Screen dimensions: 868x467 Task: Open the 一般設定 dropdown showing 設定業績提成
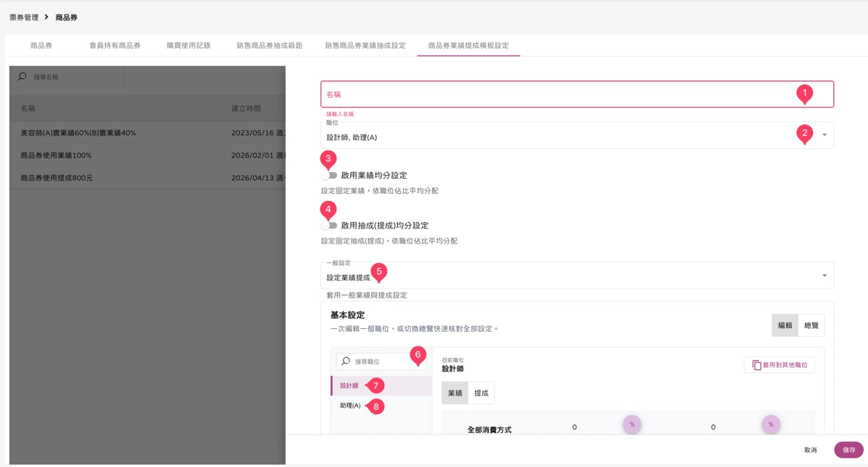pyautogui.click(x=577, y=275)
